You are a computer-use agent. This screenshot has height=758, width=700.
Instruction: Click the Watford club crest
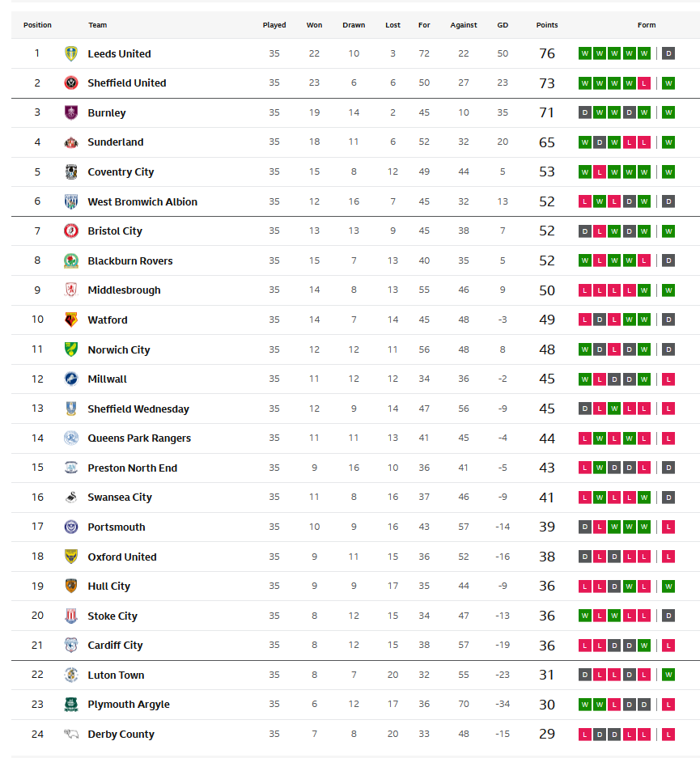pos(70,320)
